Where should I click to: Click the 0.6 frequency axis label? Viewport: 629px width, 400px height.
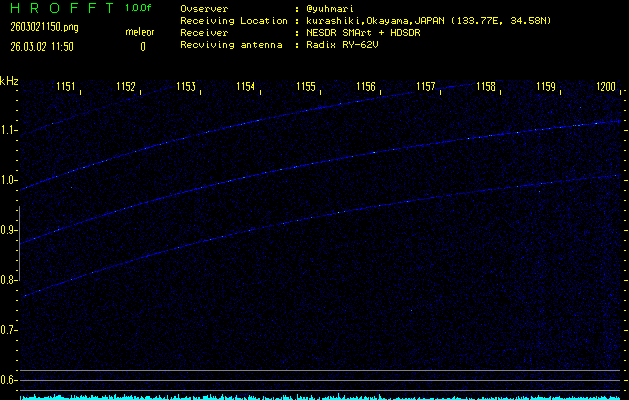[9, 380]
